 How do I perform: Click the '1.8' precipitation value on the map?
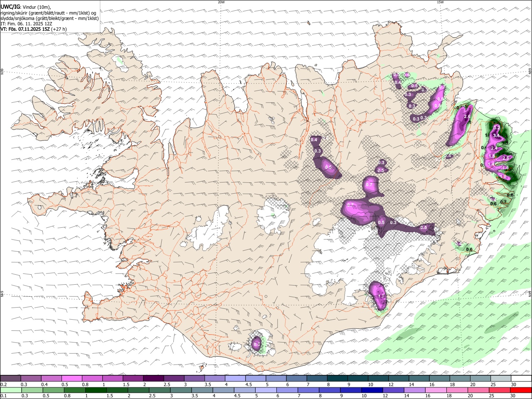[x=492, y=156]
